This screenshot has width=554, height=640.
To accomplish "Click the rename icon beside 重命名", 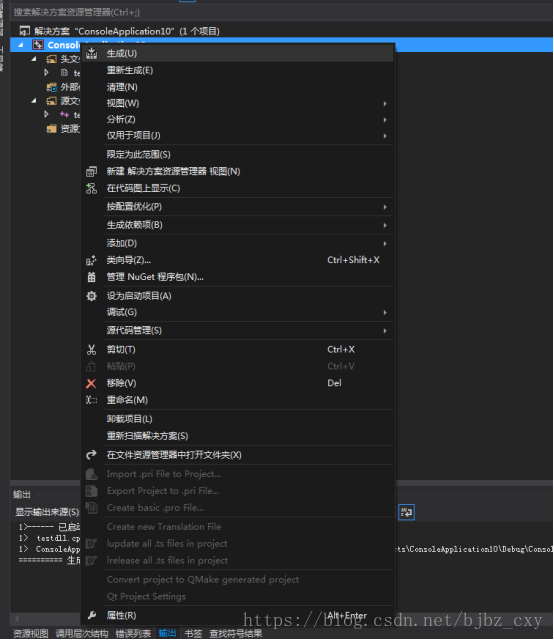I will 91,400.
